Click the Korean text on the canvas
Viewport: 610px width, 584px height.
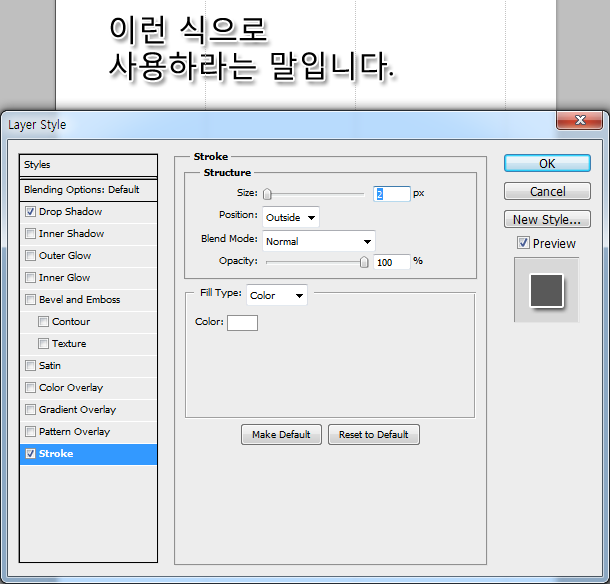[252, 49]
